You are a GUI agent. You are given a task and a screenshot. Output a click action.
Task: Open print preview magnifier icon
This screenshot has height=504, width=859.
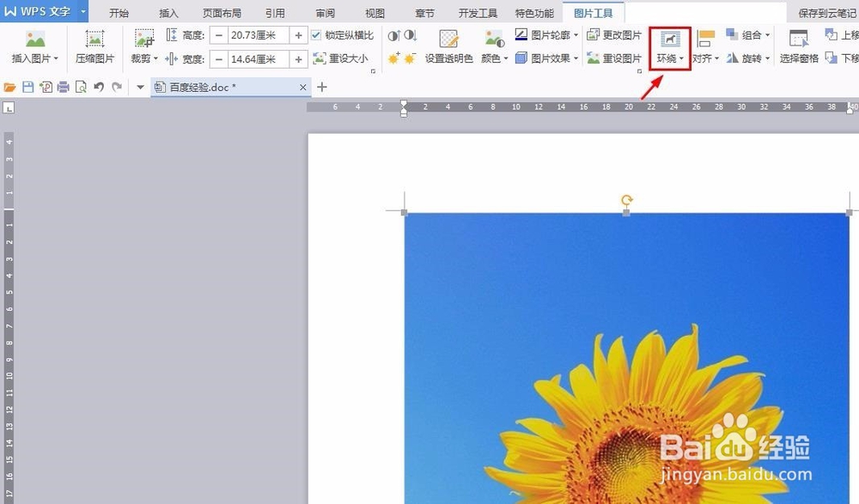click(x=81, y=87)
